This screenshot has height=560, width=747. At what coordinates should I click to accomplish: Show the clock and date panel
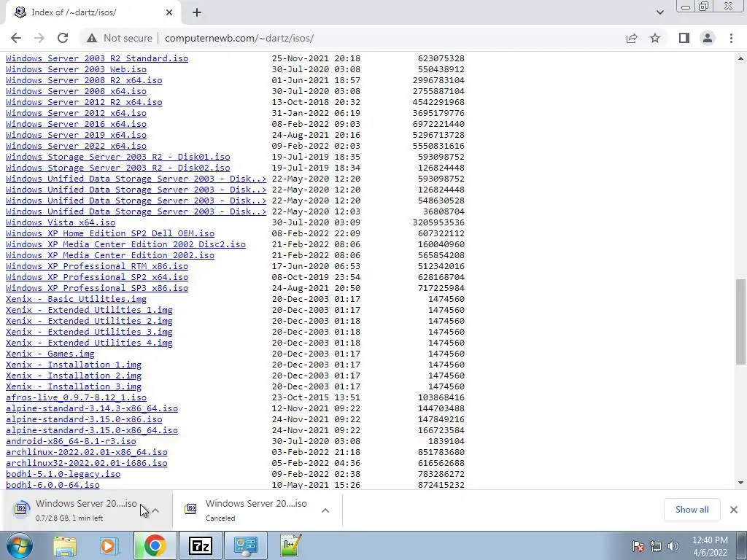710,546
